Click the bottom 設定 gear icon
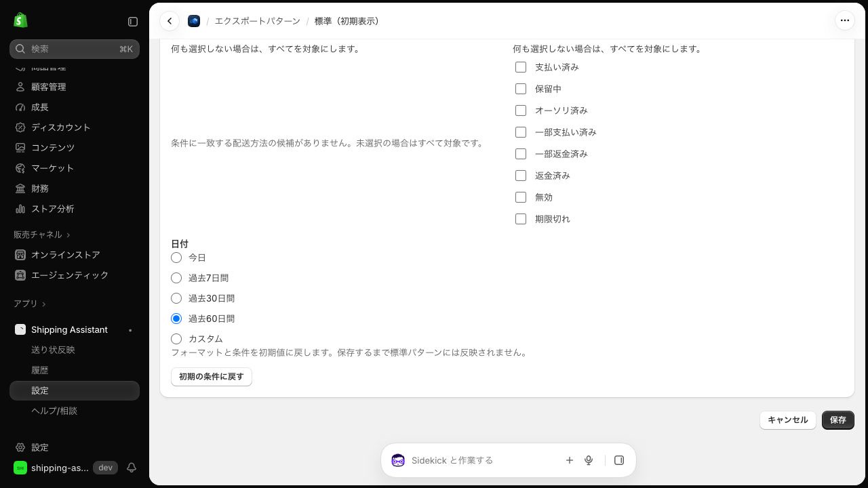The width and height of the screenshot is (868, 488). point(20,447)
